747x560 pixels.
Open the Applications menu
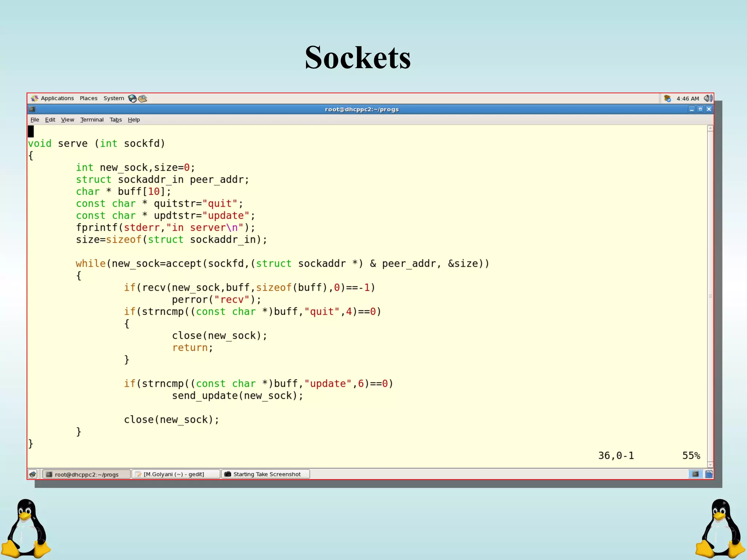pyautogui.click(x=57, y=98)
